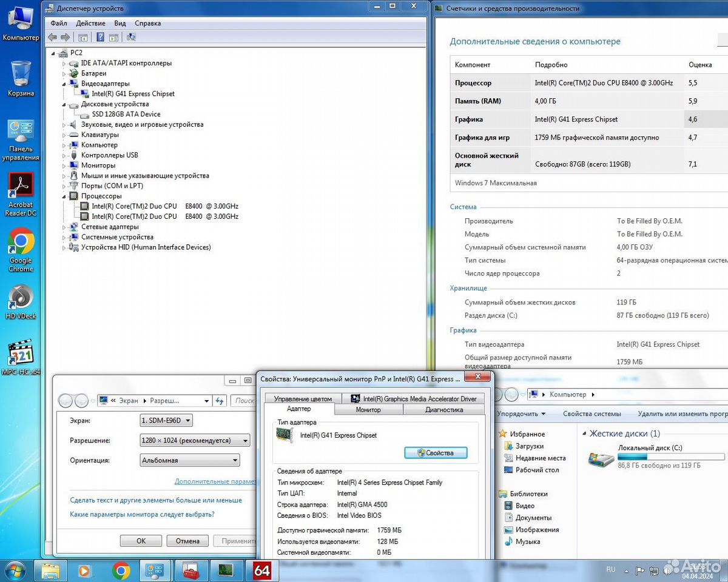Click the Поиск search field in resolution window
The image size is (728, 582).
pos(244,401)
